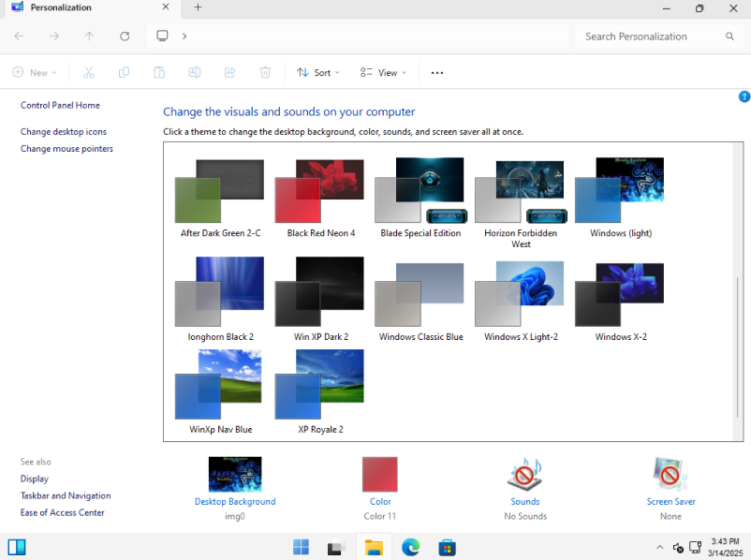
Task: Open the New dropdown menu
Action: 35,72
